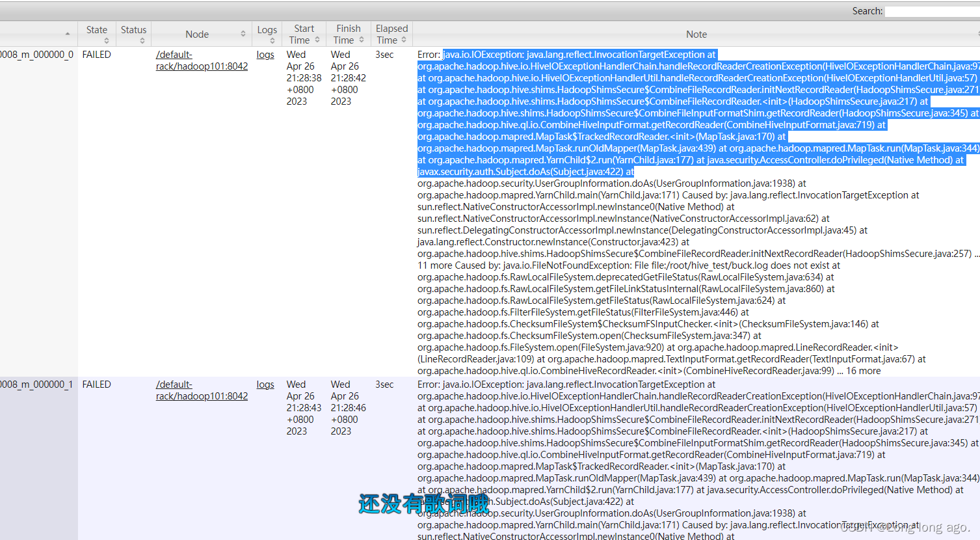980x540 pixels.
Task: Change Node column sorting with its chevron
Action: point(243,33)
